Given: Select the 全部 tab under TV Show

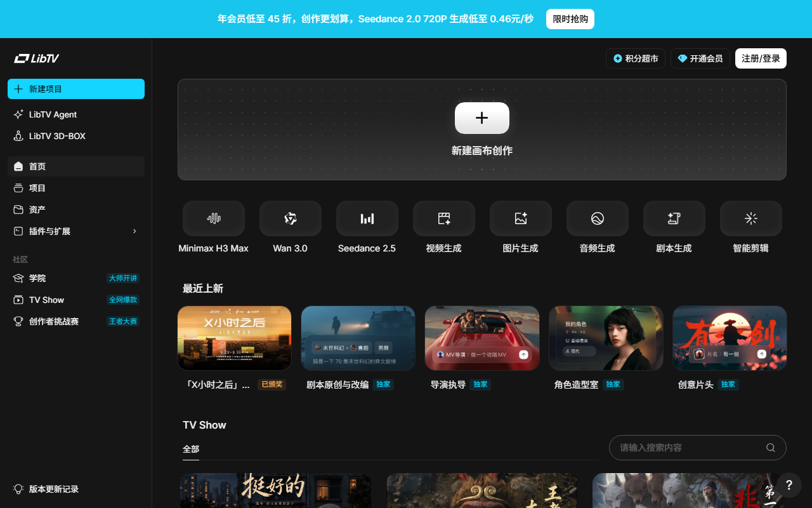Looking at the screenshot, I should [191, 449].
